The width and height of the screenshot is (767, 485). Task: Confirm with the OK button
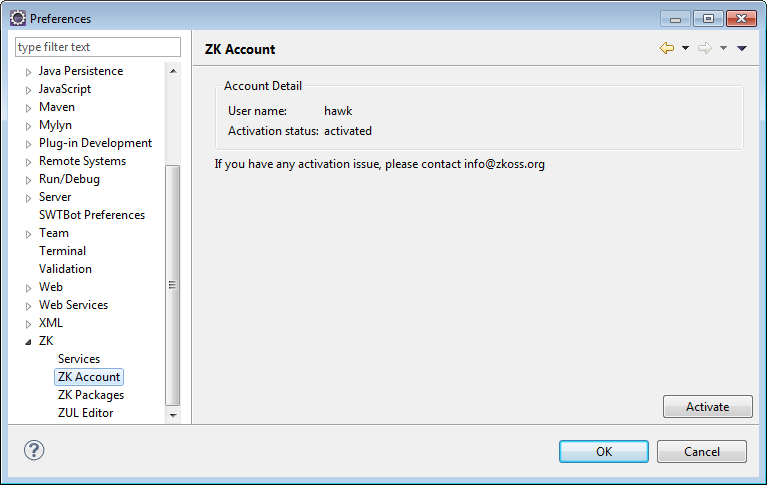(604, 451)
